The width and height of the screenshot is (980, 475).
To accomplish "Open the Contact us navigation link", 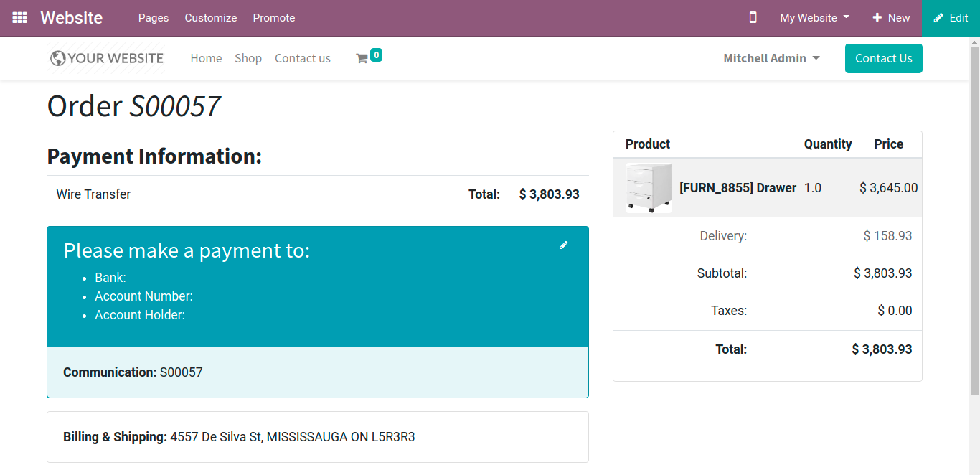I will point(303,58).
